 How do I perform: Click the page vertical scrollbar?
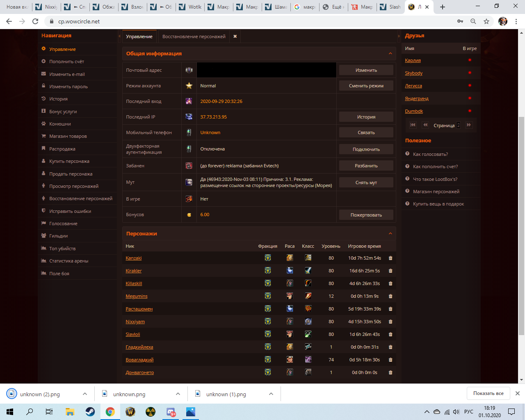pos(521,185)
